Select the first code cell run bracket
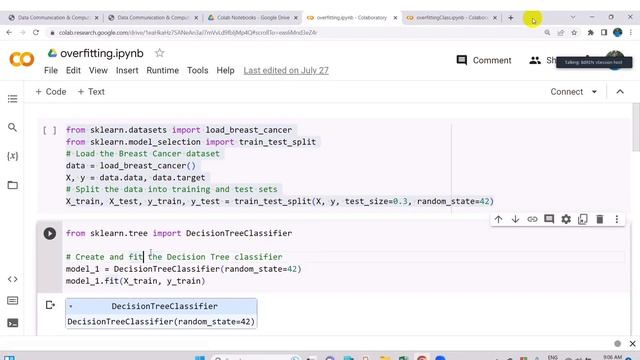 [x=50, y=131]
